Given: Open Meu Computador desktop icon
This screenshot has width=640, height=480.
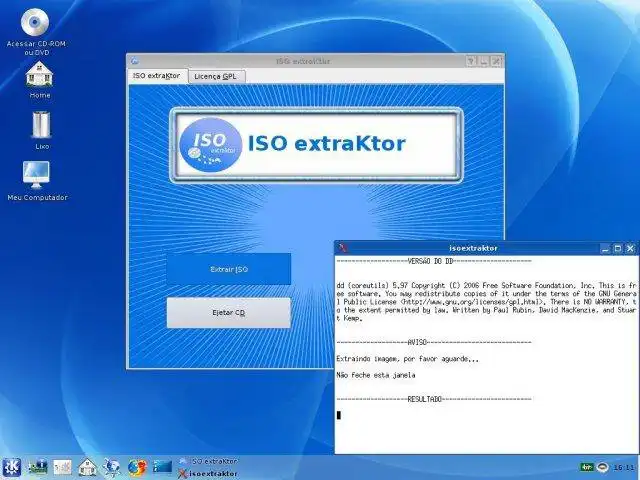Looking at the screenshot, I should [x=36, y=174].
